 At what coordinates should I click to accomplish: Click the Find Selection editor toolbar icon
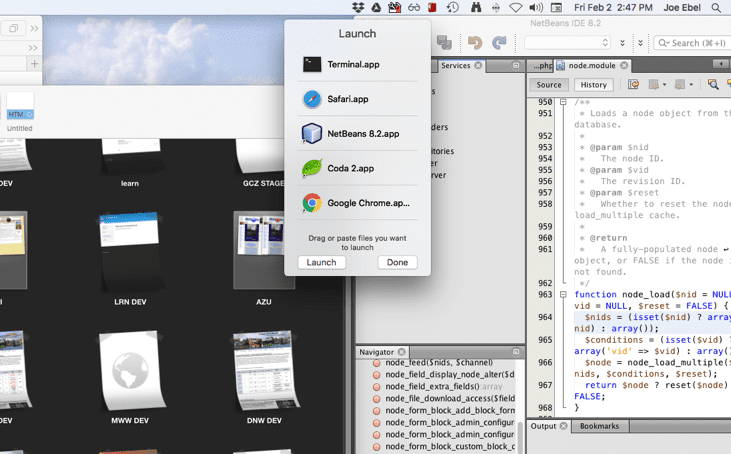point(713,84)
